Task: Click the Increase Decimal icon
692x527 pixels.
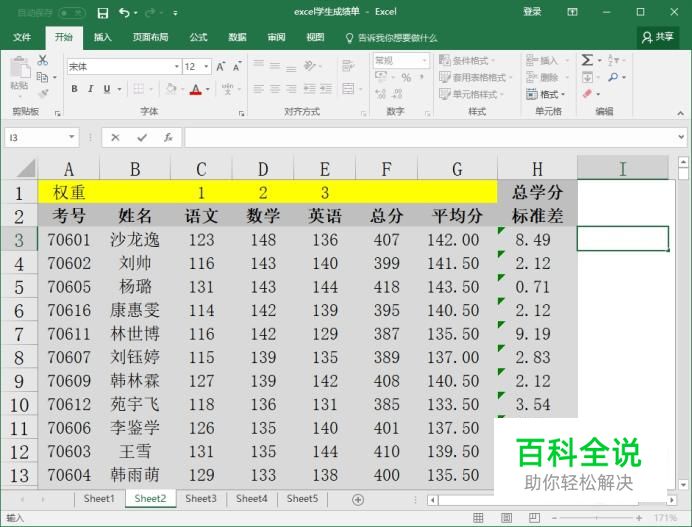Action: coord(380,94)
